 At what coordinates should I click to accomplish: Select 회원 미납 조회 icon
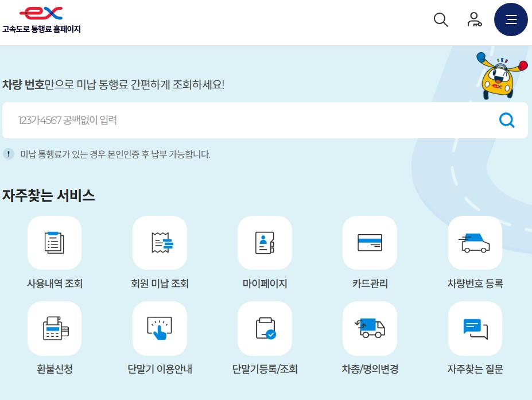click(160, 242)
